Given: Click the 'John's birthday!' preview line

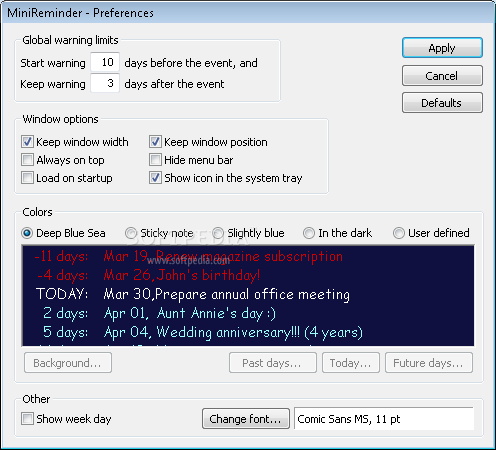Looking at the screenshot, I should (148, 275).
